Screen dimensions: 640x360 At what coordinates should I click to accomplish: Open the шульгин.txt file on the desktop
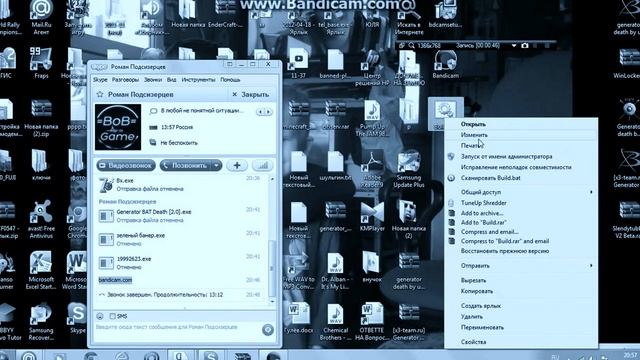pos(335,166)
